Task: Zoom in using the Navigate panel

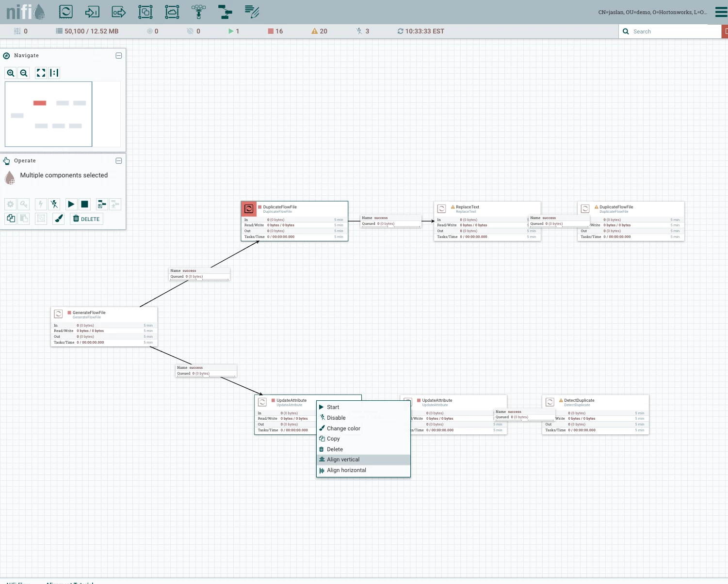Action: click(11, 73)
